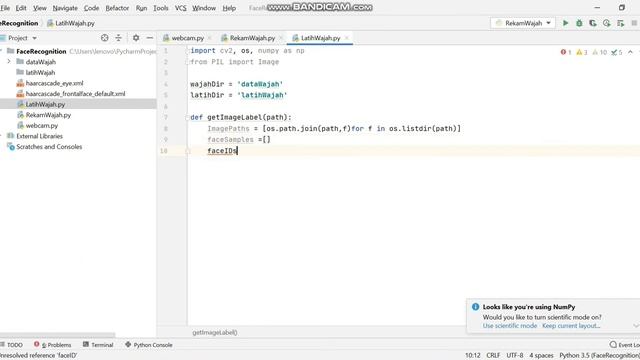Run with coverage icon

[x=593, y=23]
